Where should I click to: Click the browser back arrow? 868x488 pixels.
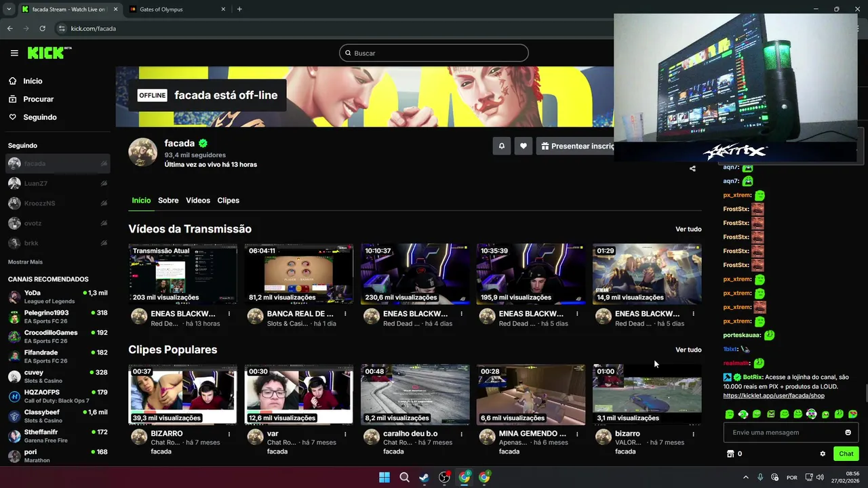pyautogui.click(x=9, y=28)
